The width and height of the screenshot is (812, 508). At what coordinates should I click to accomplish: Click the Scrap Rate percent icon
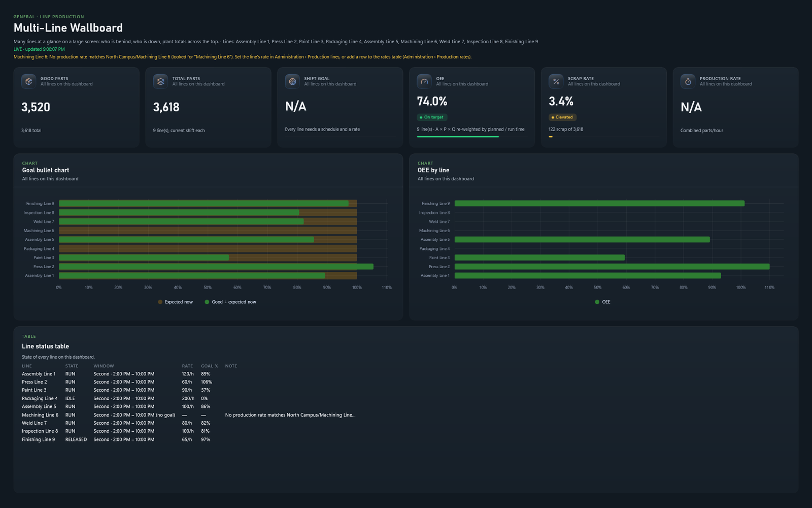[556, 81]
